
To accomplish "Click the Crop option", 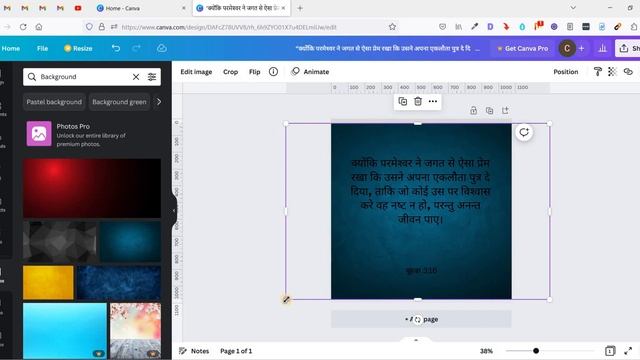I will coord(230,72).
